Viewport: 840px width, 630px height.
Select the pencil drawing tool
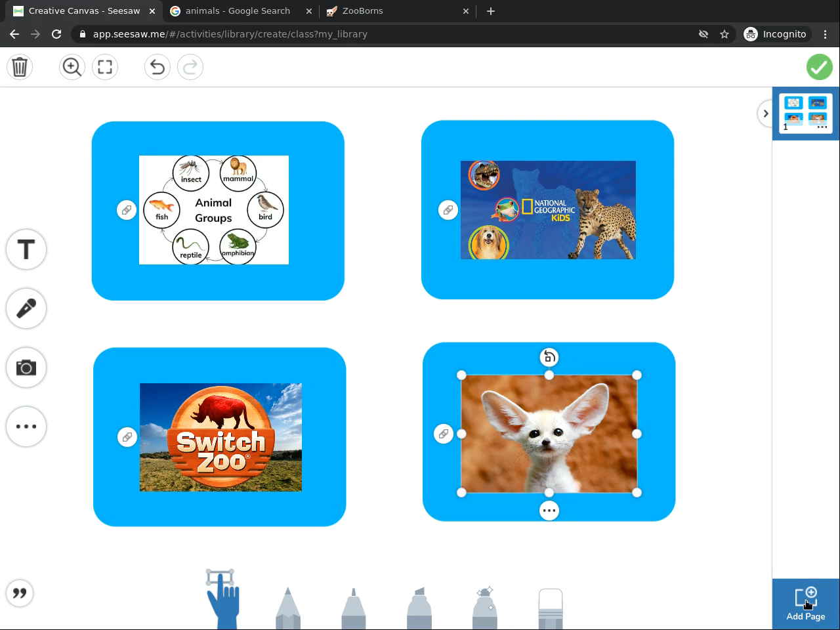click(x=288, y=608)
